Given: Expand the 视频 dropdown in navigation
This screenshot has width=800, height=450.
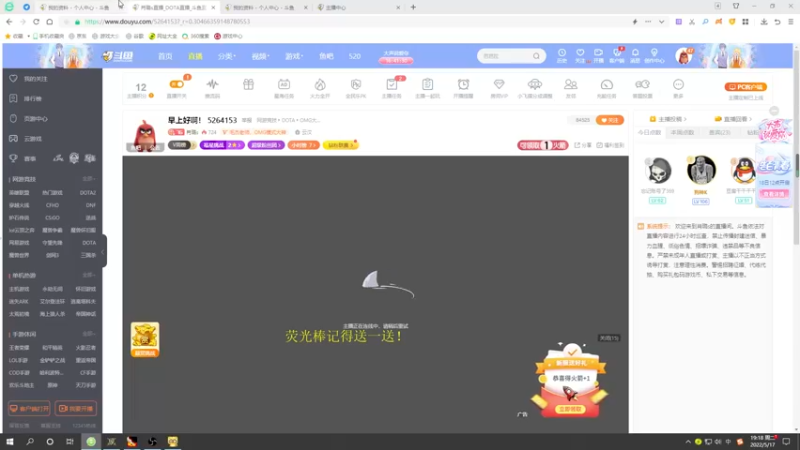Looking at the screenshot, I should click(260, 56).
